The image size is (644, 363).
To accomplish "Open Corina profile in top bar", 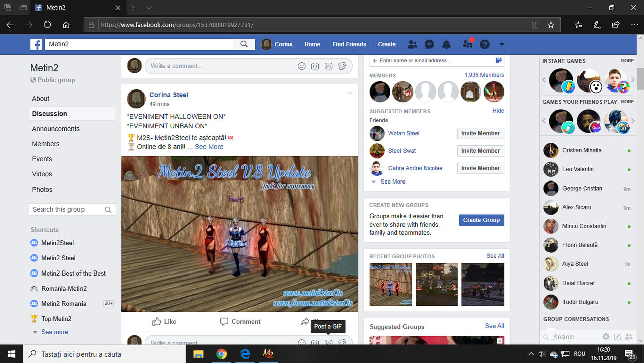I will (277, 44).
